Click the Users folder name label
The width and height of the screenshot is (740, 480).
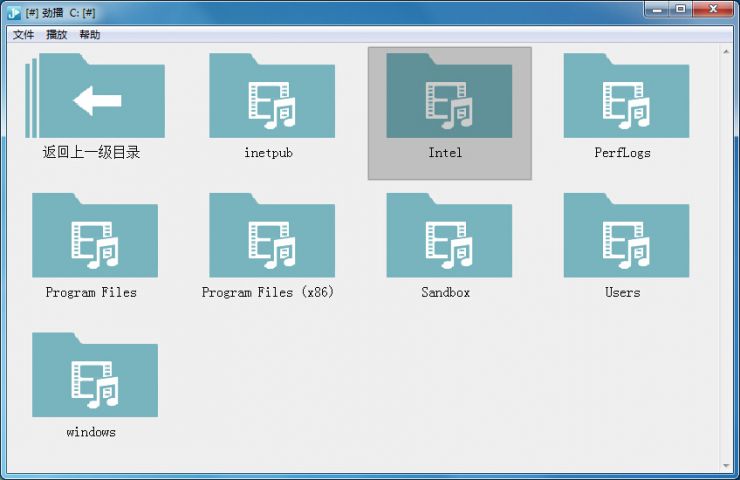[622, 292]
